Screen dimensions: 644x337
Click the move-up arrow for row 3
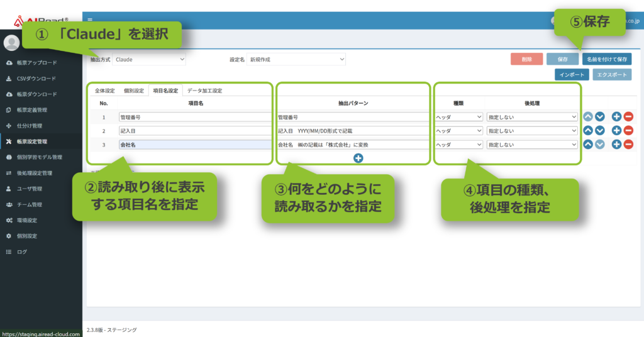(x=588, y=144)
